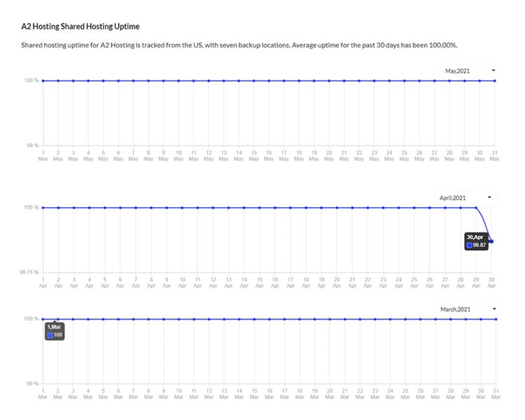This screenshot has width=525, height=420.
Task: Click the '99.87' value in the tooltip
Action: pyautogui.click(x=479, y=245)
